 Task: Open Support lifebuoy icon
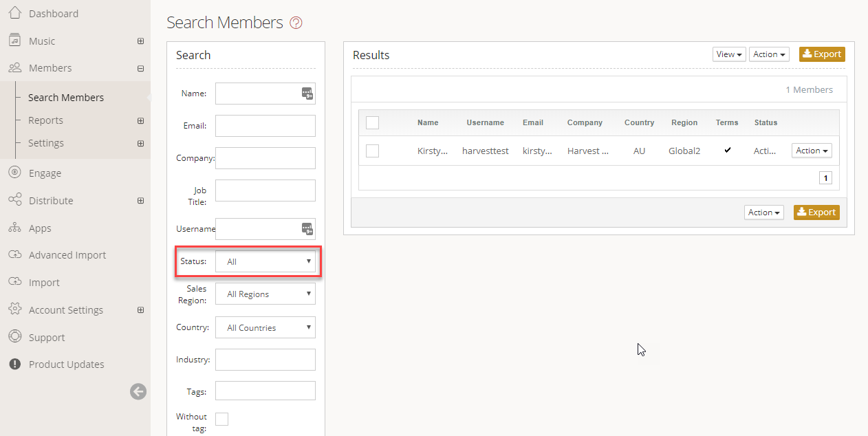tap(15, 337)
